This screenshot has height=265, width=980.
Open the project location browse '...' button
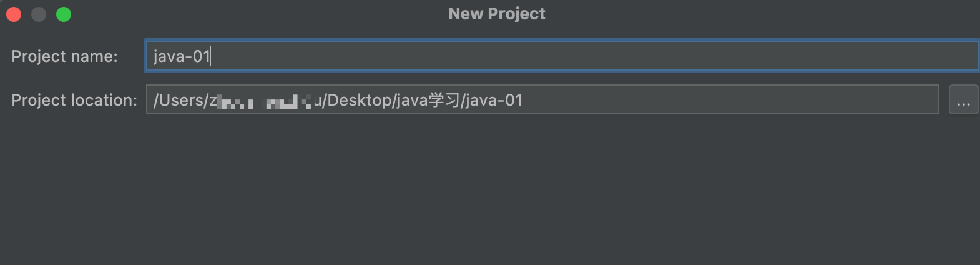point(963,100)
